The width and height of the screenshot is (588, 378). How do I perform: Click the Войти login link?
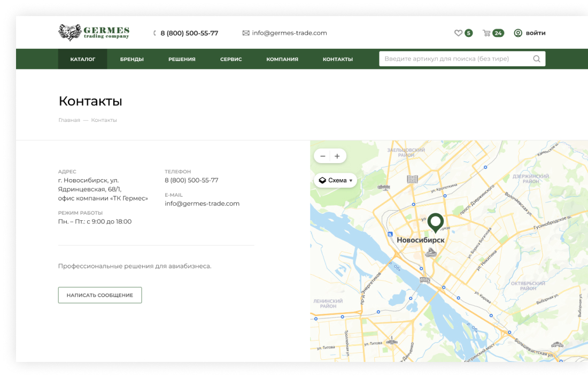click(536, 33)
